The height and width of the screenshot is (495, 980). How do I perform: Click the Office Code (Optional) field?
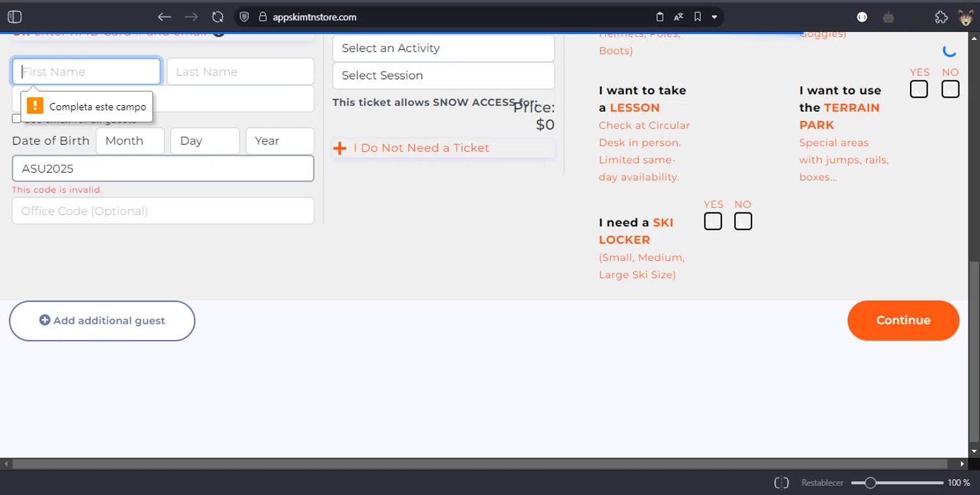click(x=163, y=211)
